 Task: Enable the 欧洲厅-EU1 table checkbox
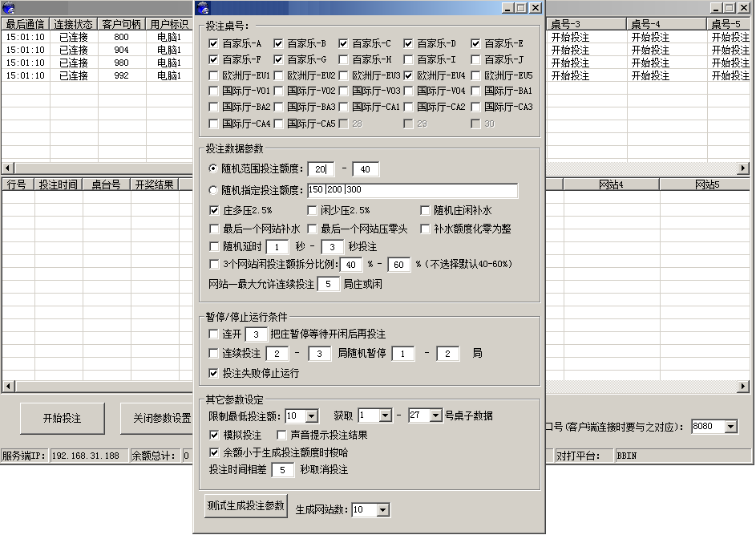[x=215, y=75]
